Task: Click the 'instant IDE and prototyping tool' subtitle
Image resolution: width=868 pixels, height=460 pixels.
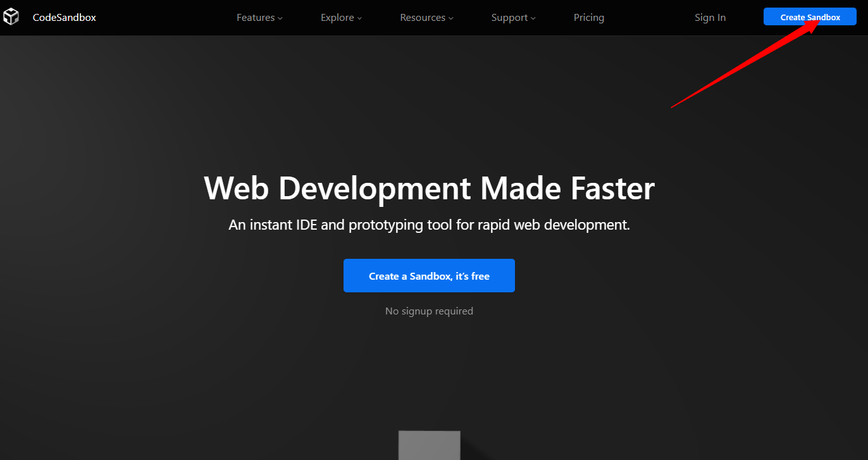Action: click(x=429, y=225)
